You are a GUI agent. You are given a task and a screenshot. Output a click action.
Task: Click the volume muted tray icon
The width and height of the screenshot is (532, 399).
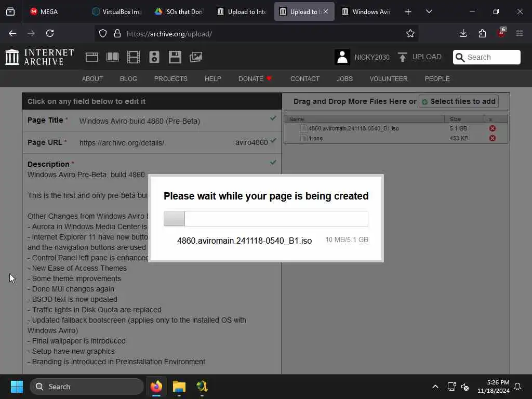tap(465, 387)
